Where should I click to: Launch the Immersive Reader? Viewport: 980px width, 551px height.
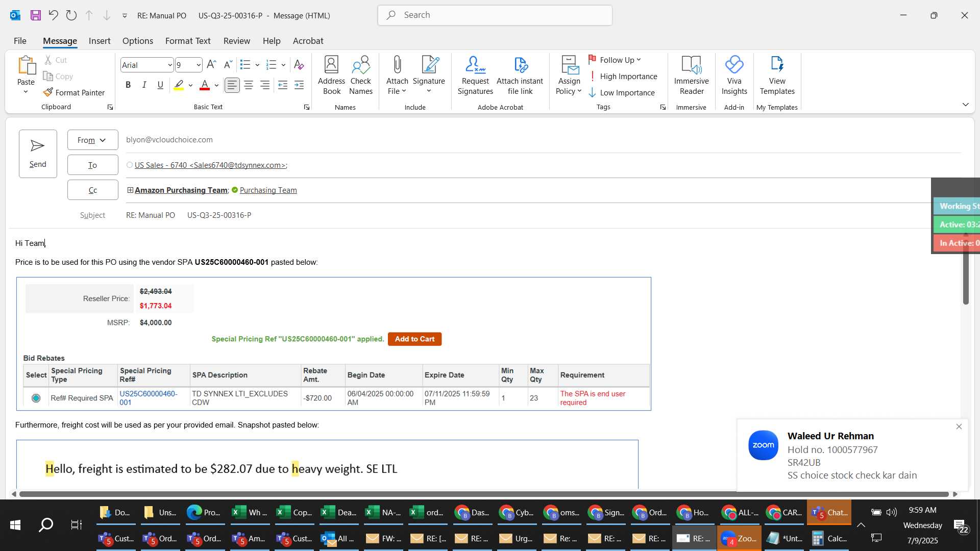(691, 76)
